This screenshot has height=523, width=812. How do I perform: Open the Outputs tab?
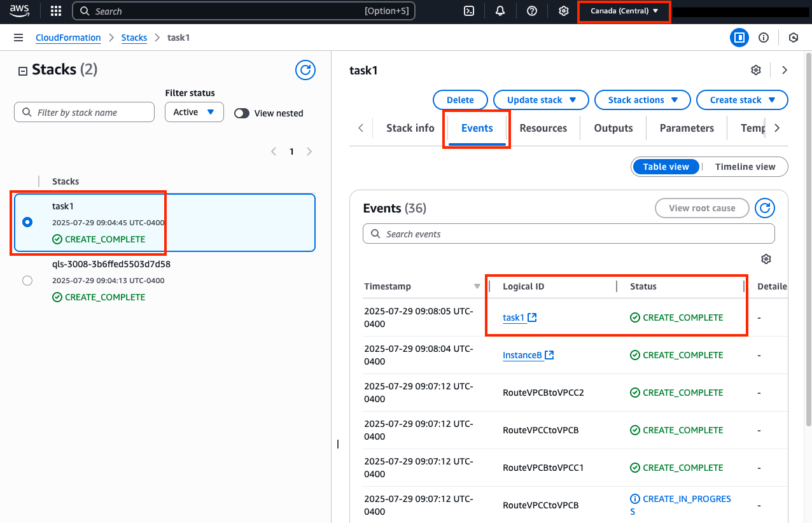[x=613, y=128]
